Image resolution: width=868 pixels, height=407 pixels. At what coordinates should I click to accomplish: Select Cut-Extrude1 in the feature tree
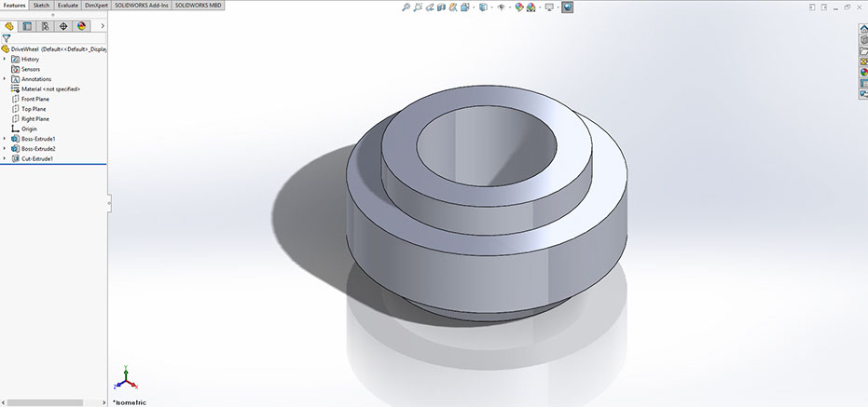pos(37,159)
